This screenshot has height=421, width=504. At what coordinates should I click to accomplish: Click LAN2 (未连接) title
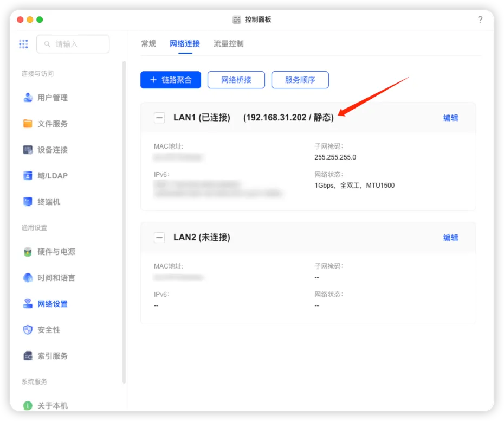[x=202, y=237]
